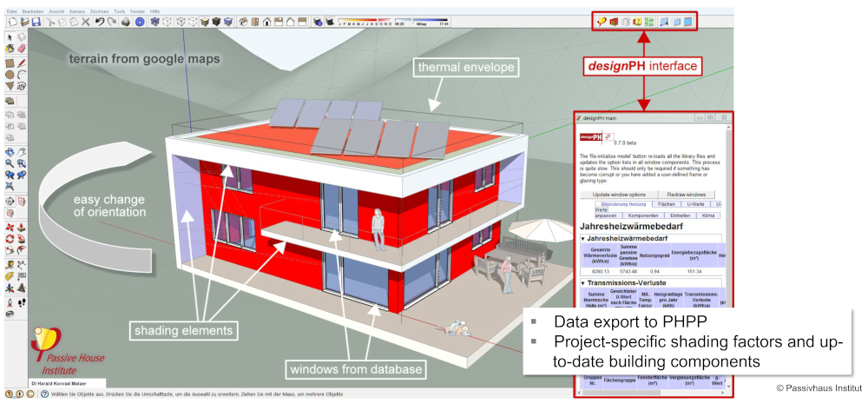Click the yellow question mark designPH icon
The image size is (868, 404).
coord(638,22)
